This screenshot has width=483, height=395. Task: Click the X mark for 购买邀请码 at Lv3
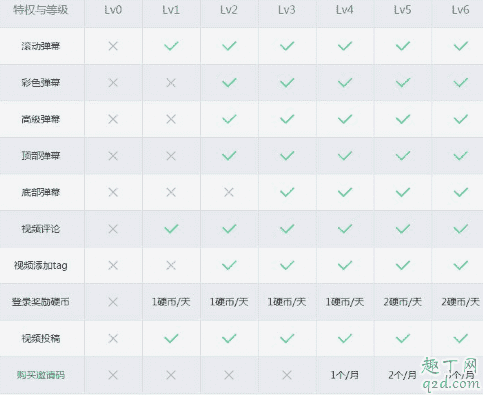pos(287,375)
